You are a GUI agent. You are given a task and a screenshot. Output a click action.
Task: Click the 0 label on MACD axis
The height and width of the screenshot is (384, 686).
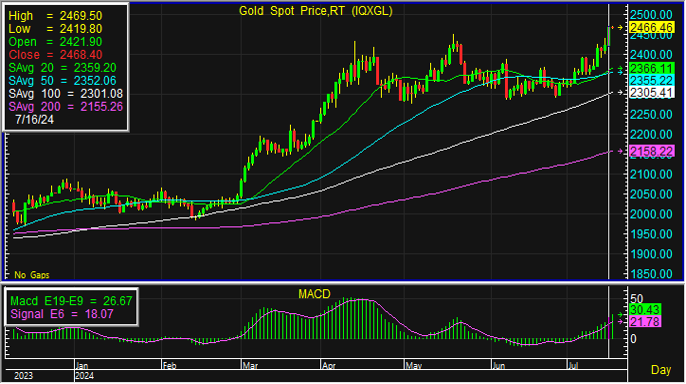pyautogui.click(x=634, y=339)
